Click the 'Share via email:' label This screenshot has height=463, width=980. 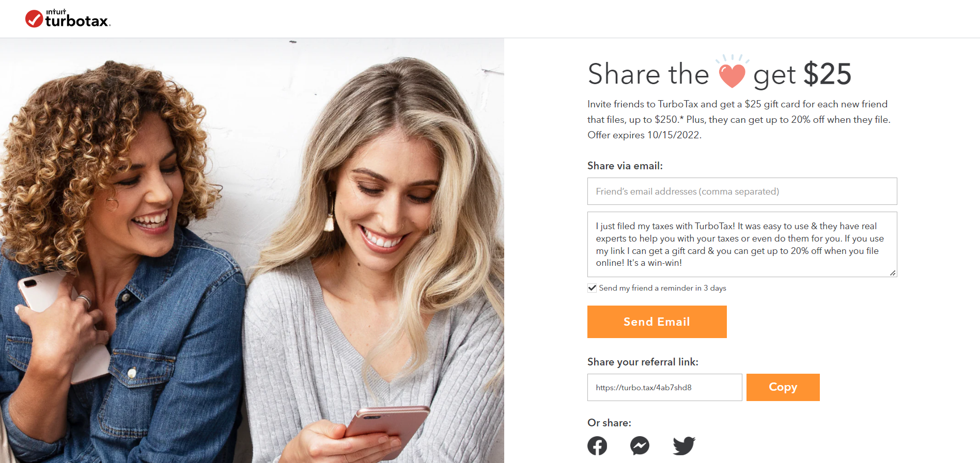(625, 166)
